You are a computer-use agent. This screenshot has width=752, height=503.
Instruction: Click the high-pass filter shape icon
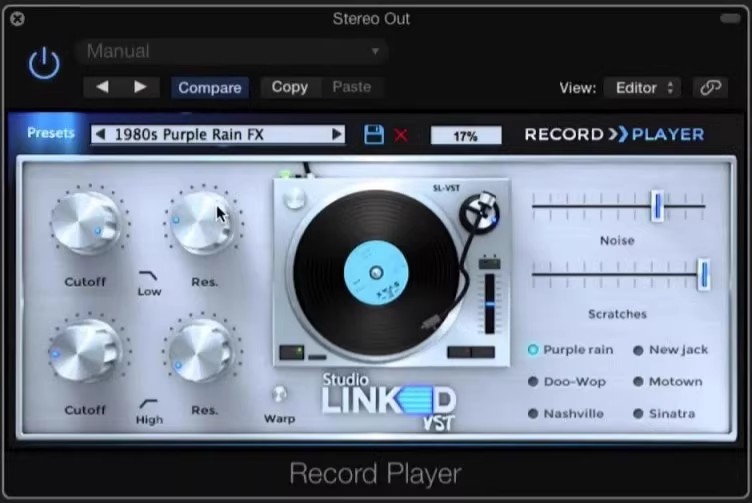pyautogui.click(x=148, y=402)
